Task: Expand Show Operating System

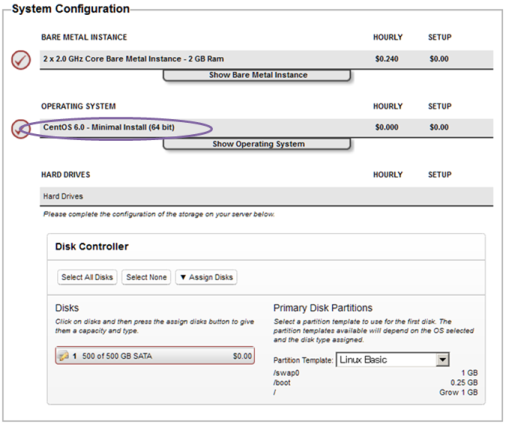Action: pos(257,144)
